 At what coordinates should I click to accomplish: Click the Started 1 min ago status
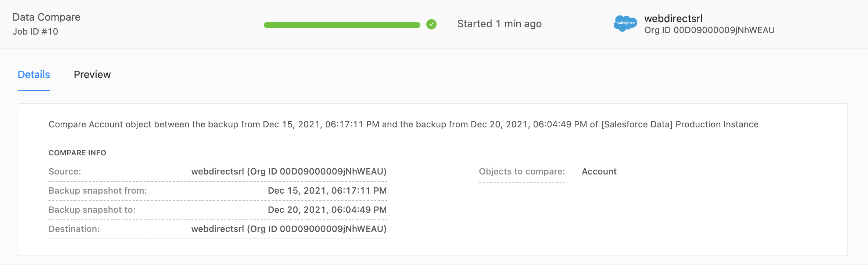499,24
